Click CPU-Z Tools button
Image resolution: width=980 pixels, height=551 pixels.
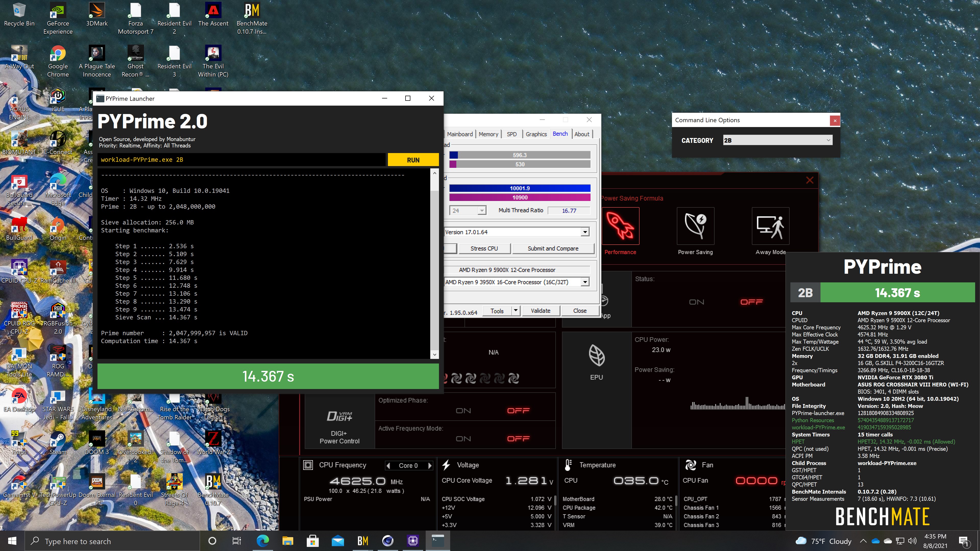[x=497, y=311]
